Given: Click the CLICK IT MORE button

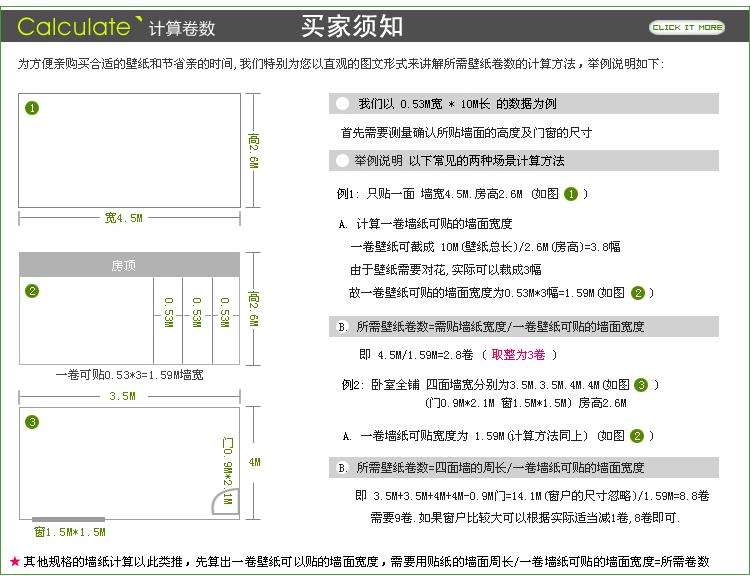Looking at the screenshot, I should [686, 27].
